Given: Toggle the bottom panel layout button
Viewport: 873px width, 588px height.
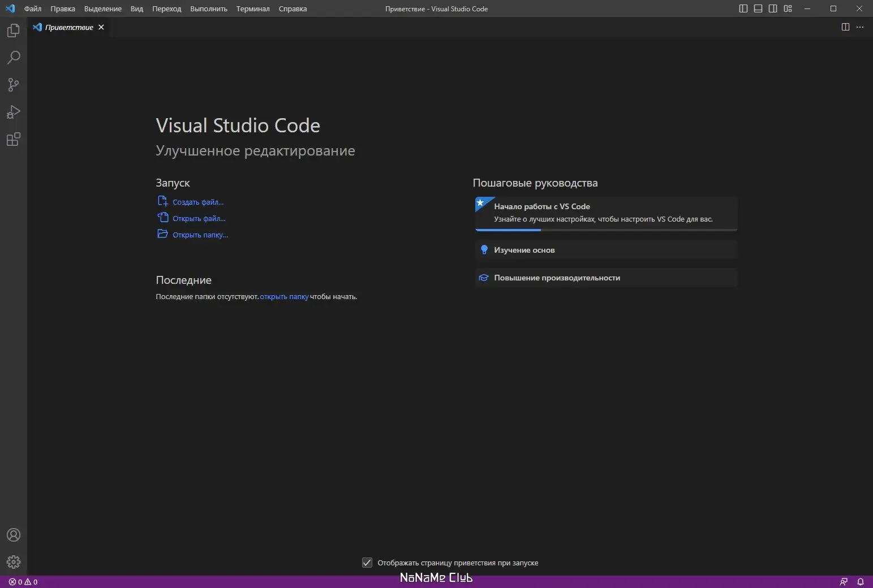Looking at the screenshot, I should point(758,8).
